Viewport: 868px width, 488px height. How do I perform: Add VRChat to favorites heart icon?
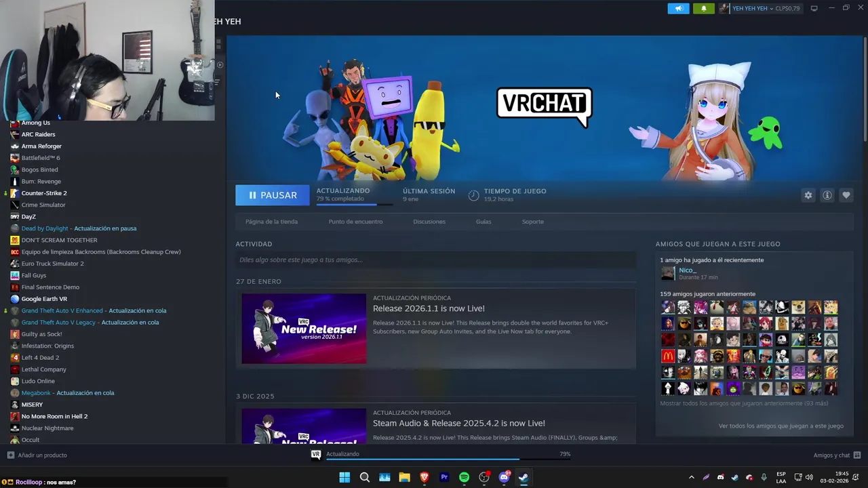click(846, 195)
